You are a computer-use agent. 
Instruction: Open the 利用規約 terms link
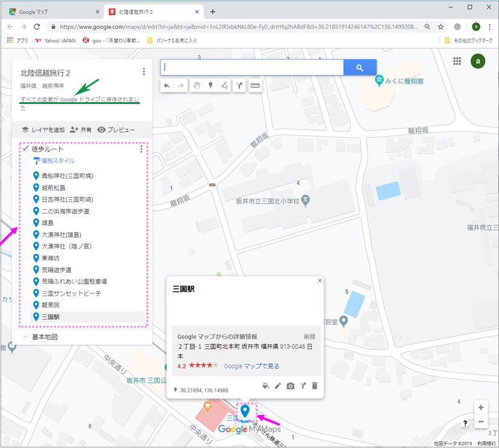(x=486, y=444)
